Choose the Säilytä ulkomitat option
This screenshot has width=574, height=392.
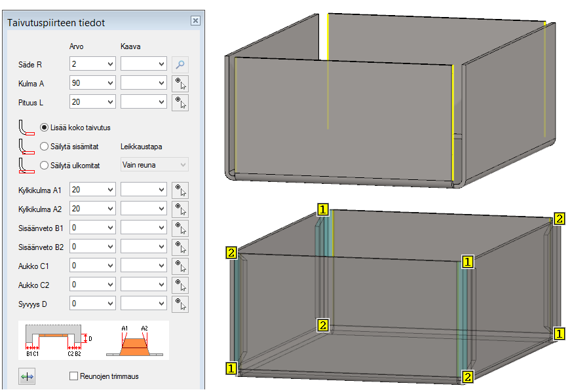[x=45, y=166]
